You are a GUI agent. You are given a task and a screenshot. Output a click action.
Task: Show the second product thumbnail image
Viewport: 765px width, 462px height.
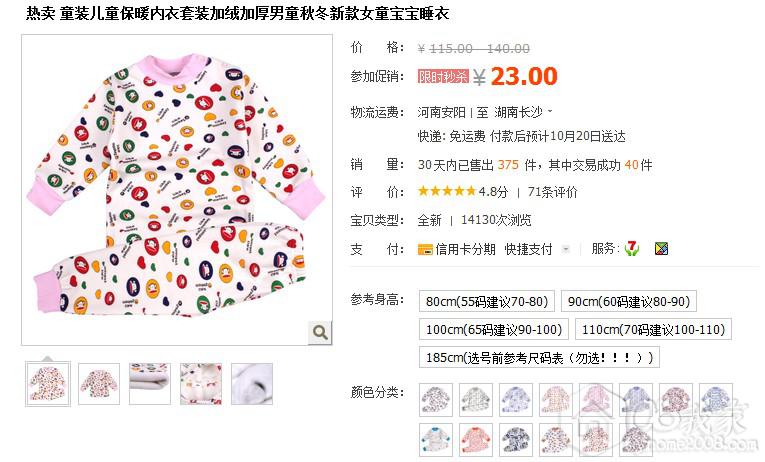coord(99,384)
